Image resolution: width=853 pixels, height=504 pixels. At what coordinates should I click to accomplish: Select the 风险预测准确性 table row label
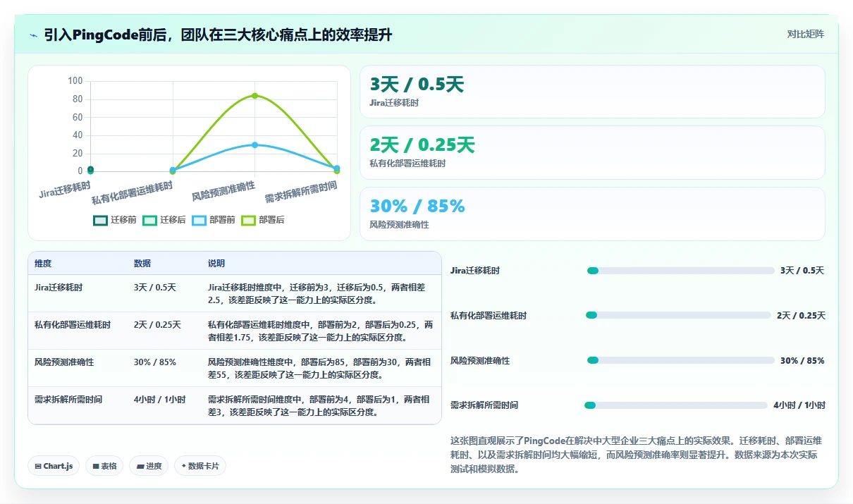click(x=64, y=362)
